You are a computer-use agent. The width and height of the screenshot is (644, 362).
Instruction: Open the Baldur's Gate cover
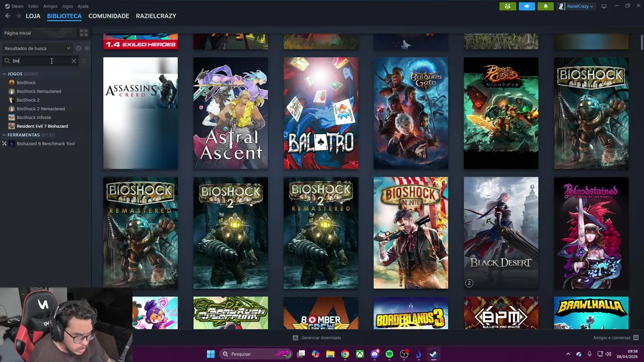[x=411, y=113]
